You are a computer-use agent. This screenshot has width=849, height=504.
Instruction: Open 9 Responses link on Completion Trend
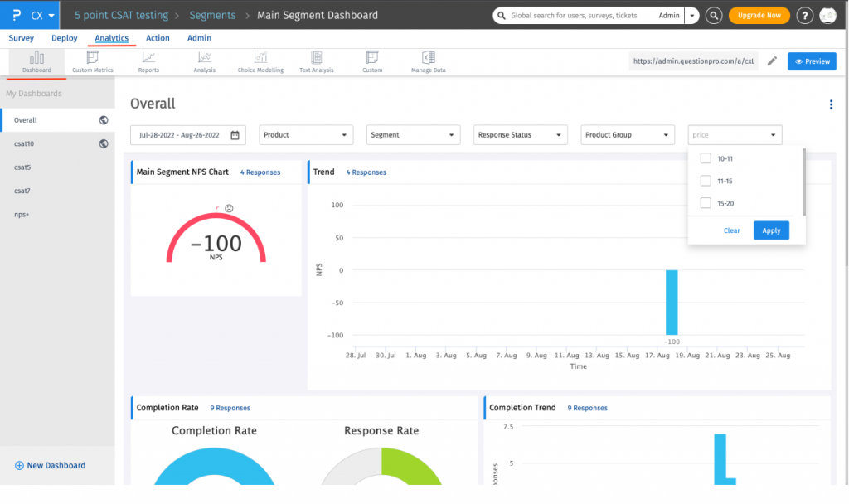click(588, 408)
